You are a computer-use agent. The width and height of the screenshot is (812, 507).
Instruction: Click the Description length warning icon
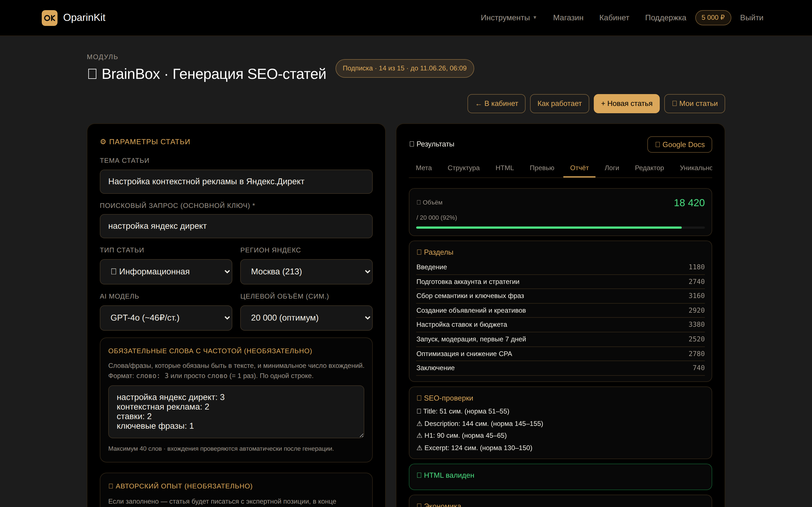[x=420, y=424]
